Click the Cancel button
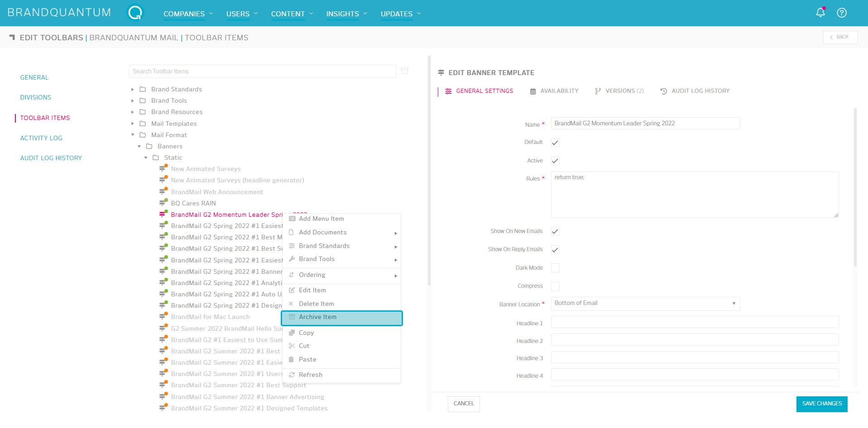 coord(464,404)
